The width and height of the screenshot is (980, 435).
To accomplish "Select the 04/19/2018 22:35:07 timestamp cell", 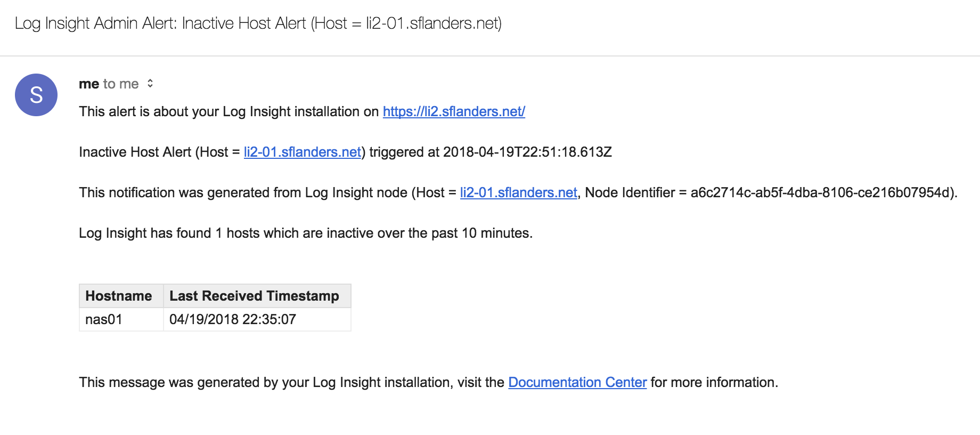I will pos(233,319).
